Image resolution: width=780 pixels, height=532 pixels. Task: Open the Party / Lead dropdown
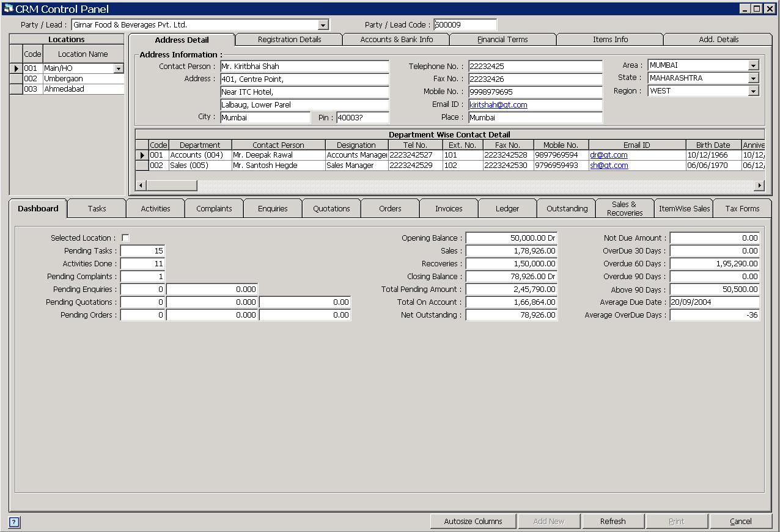[323, 25]
